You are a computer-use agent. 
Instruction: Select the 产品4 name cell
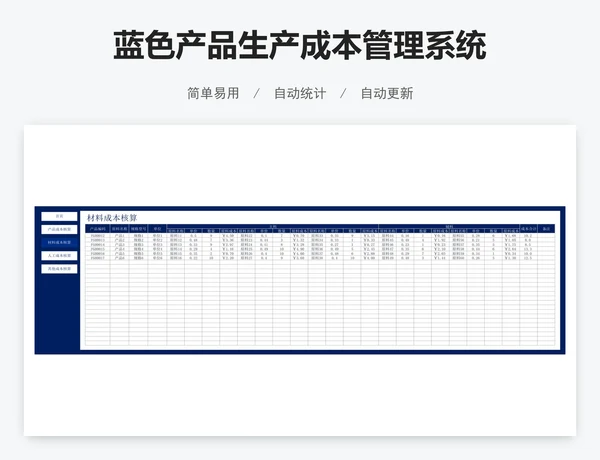[x=119, y=249]
